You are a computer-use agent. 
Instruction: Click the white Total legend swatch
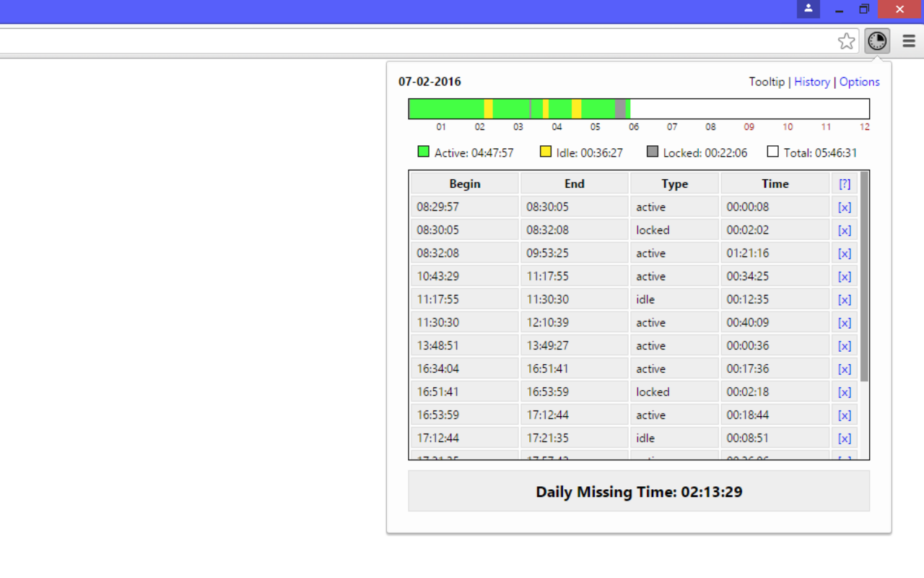click(773, 152)
